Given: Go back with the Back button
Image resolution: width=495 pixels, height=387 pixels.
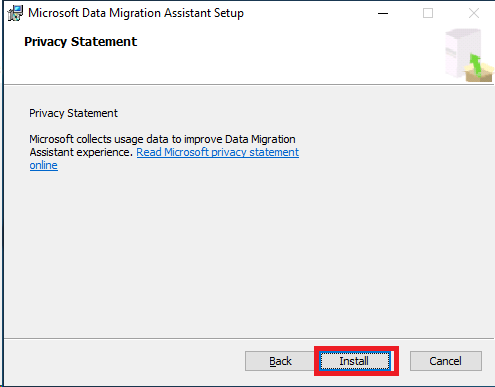Looking at the screenshot, I should pyautogui.click(x=280, y=361).
